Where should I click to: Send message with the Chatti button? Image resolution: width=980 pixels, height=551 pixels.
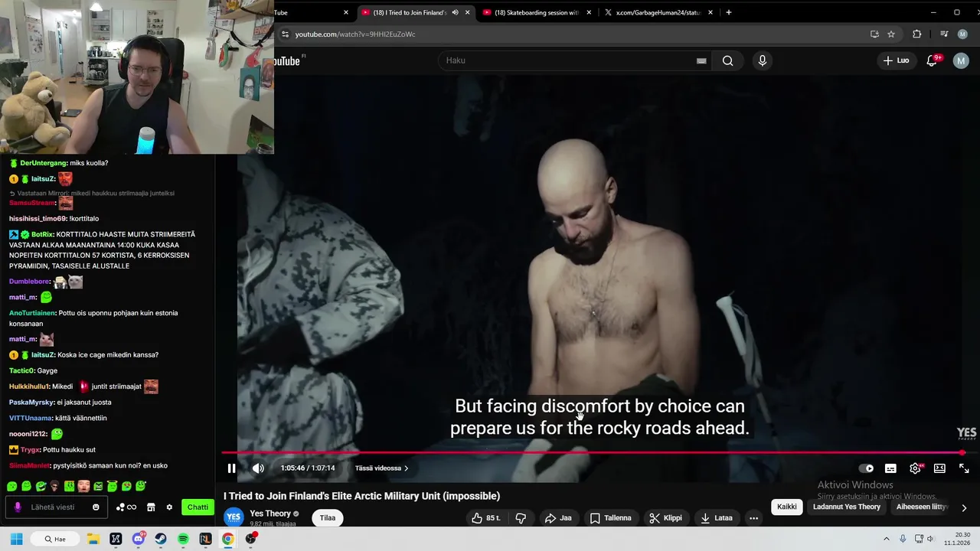point(198,507)
